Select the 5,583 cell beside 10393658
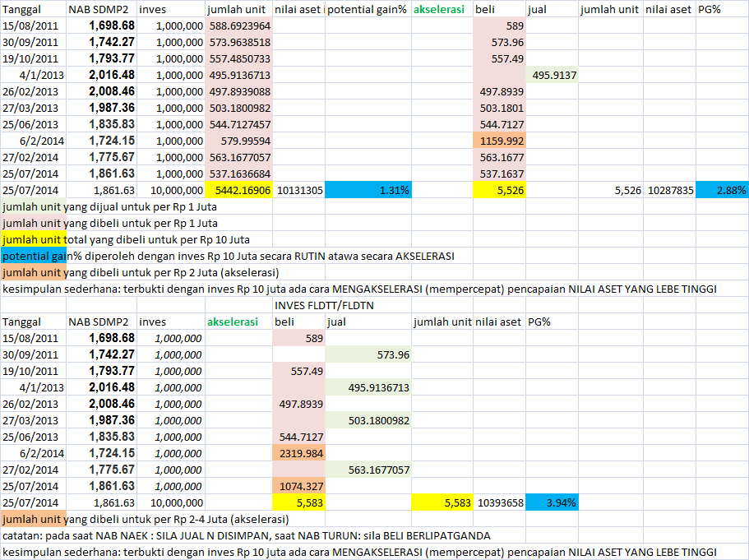Screen dimensions: 749x560 [x=442, y=502]
